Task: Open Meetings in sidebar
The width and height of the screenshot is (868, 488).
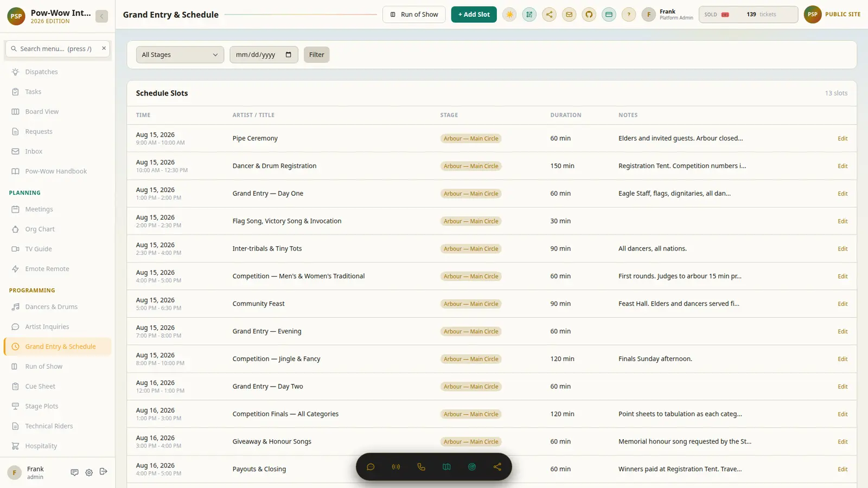Action: point(58,209)
